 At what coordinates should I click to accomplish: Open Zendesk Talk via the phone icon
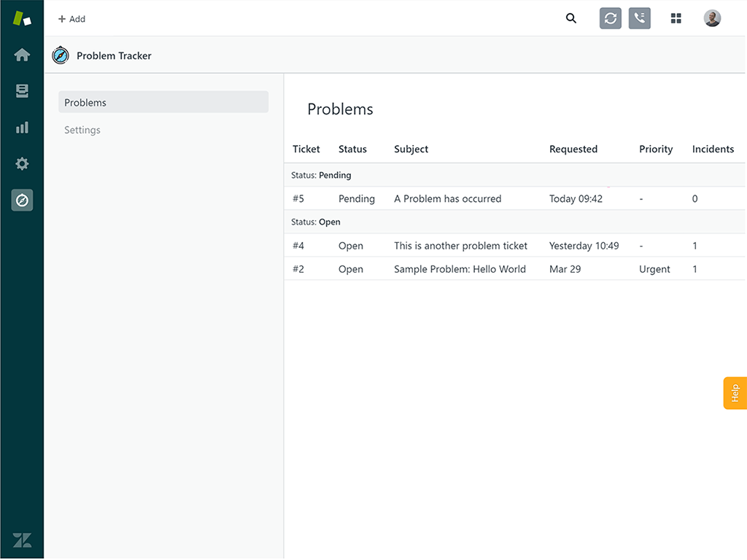pyautogui.click(x=639, y=18)
